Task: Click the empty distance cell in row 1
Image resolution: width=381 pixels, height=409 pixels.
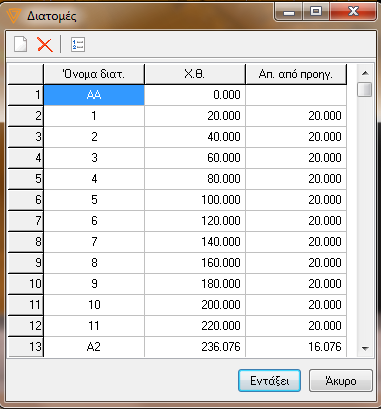Action: pyautogui.click(x=296, y=95)
